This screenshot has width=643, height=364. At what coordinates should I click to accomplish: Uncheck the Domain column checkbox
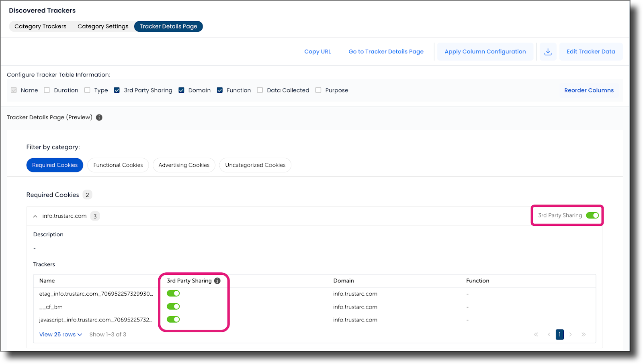(x=182, y=90)
